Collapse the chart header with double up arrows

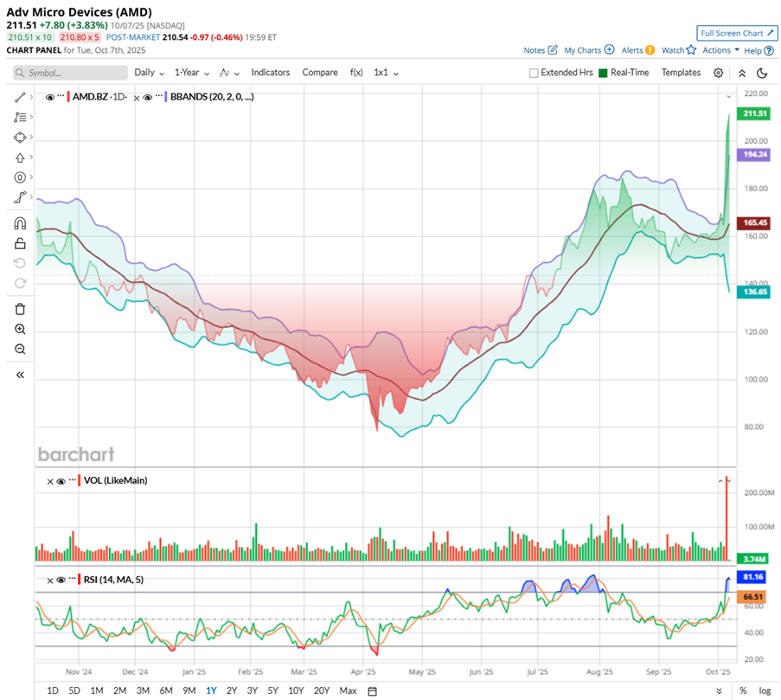point(742,74)
